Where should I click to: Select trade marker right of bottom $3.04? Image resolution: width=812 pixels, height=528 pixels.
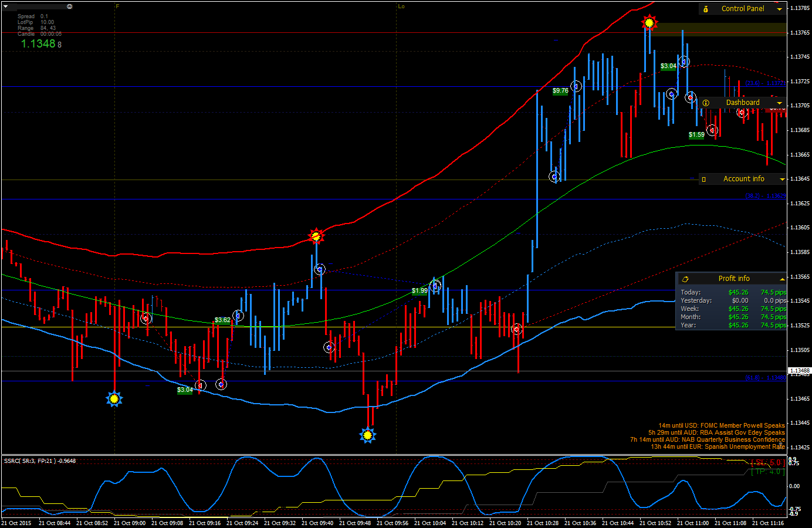point(201,385)
